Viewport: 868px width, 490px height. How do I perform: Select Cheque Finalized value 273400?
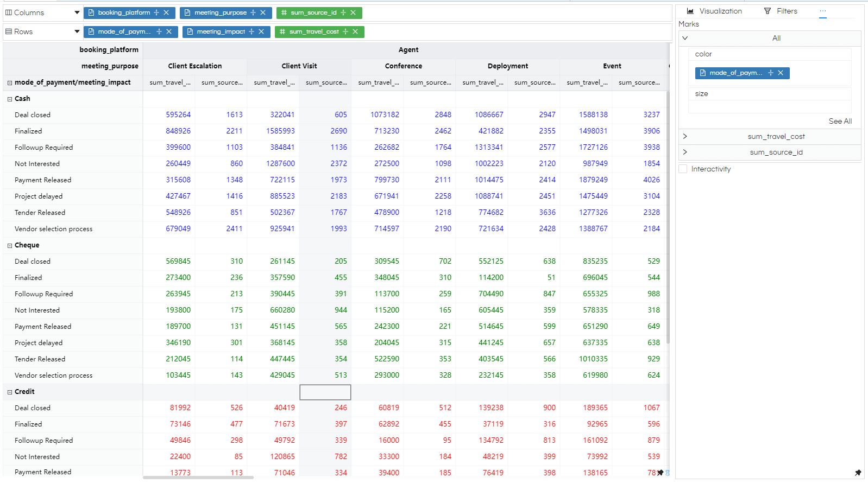coord(178,277)
